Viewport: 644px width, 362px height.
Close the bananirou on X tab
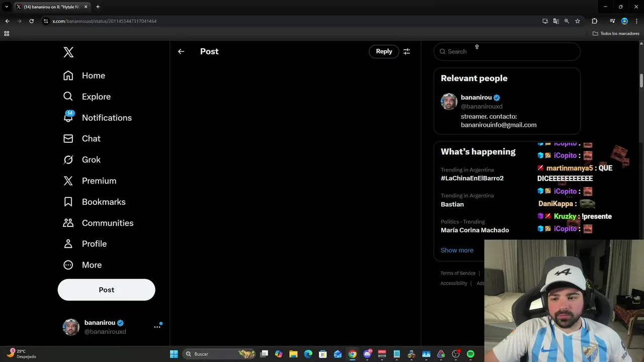click(86, 7)
